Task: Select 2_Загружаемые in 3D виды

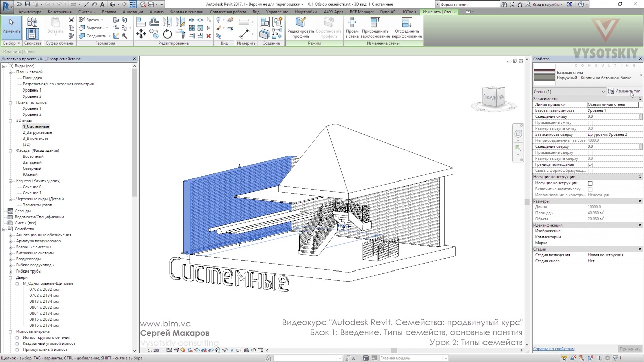Action: [37, 132]
